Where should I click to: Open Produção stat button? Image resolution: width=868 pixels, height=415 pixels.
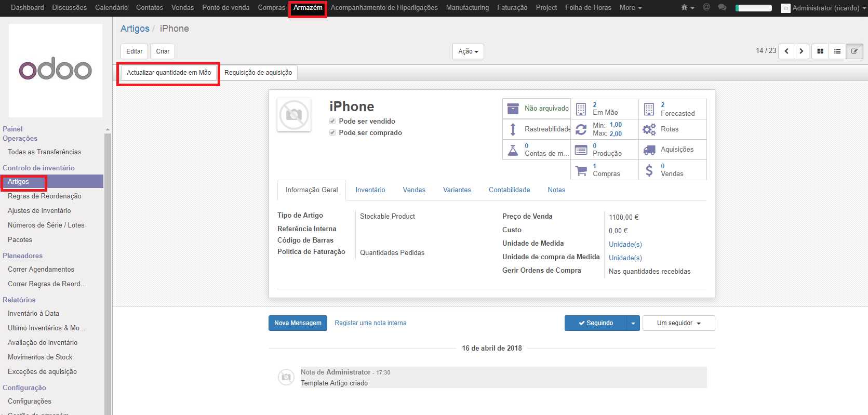[605, 150]
